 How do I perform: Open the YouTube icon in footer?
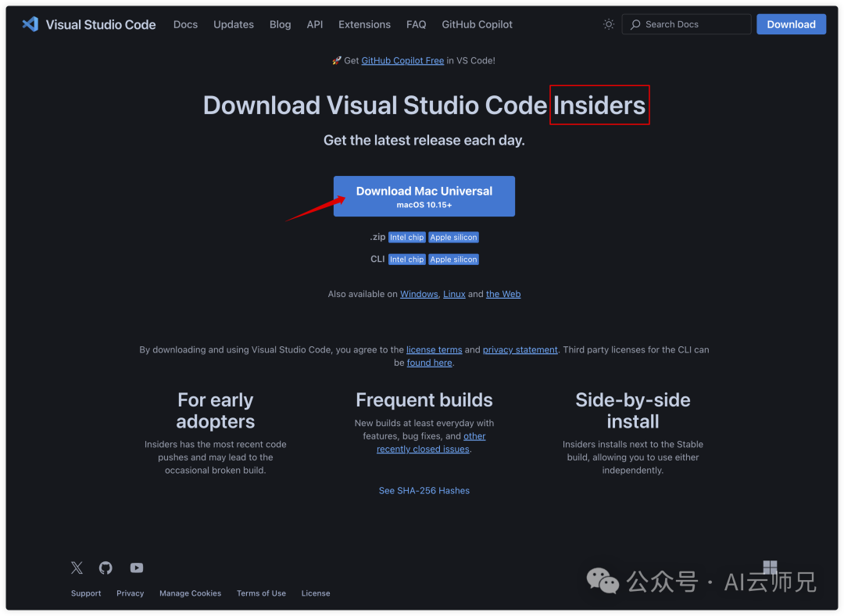[136, 568]
